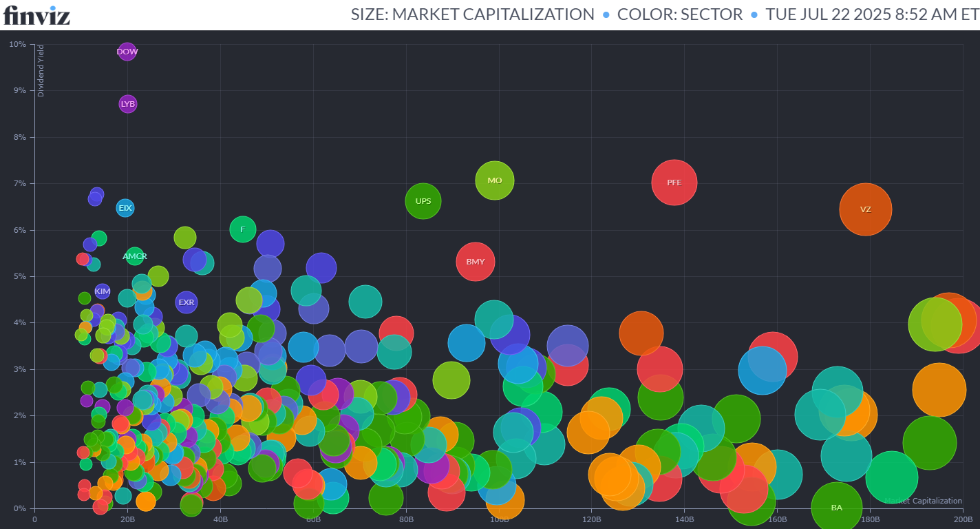
Task: Click the COLOR: SECTOR header text
Action: click(x=680, y=14)
